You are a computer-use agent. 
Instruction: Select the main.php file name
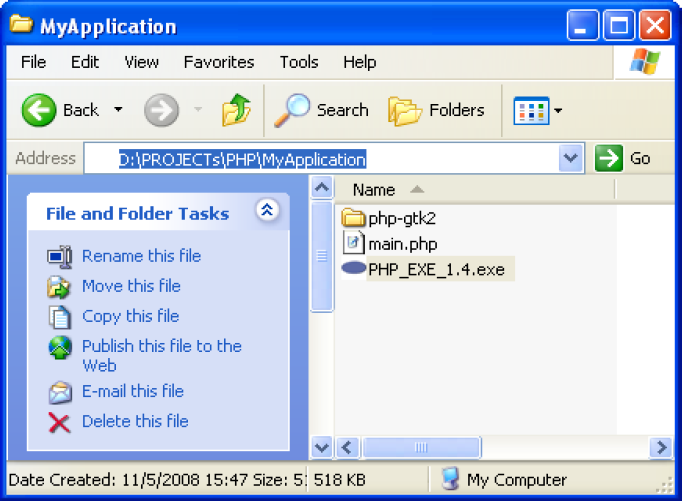(403, 244)
